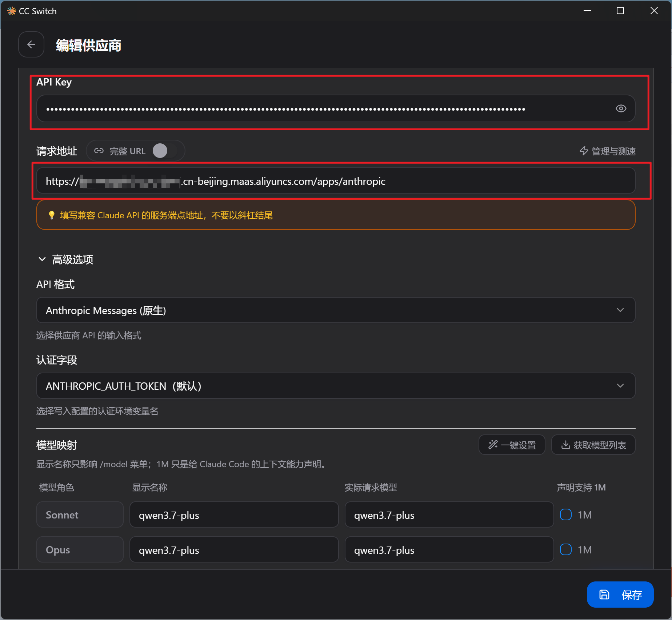Save changes with the 保存 button

coord(620,595)
